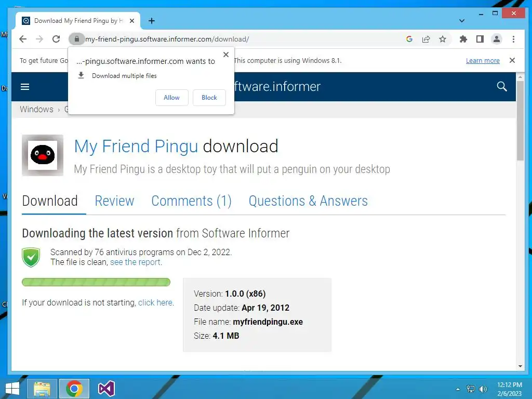The height and width of the screenshot is (399, 532).
Task: Click the Google icon in address bar
Action: [409, 39]
